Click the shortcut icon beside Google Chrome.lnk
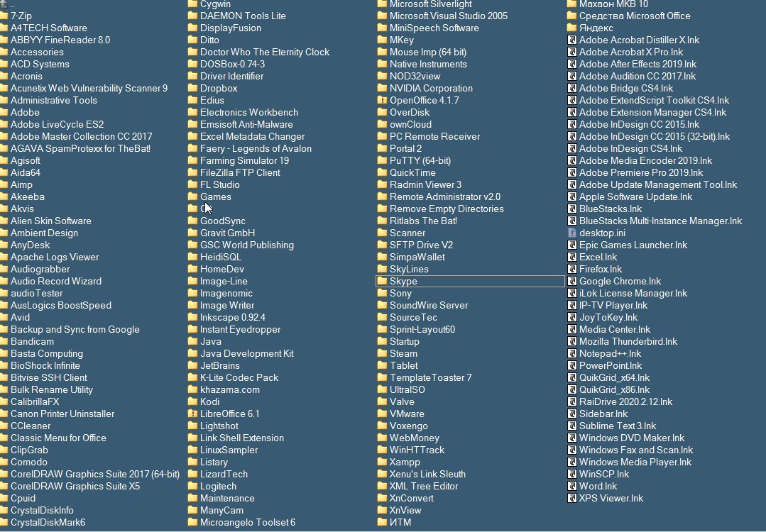This screenshot has height=532, width=766. (x=571, y=281)
